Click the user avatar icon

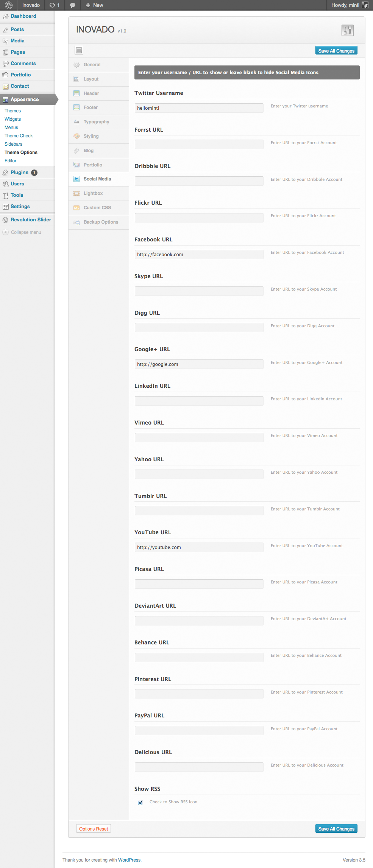pos(365,5)
